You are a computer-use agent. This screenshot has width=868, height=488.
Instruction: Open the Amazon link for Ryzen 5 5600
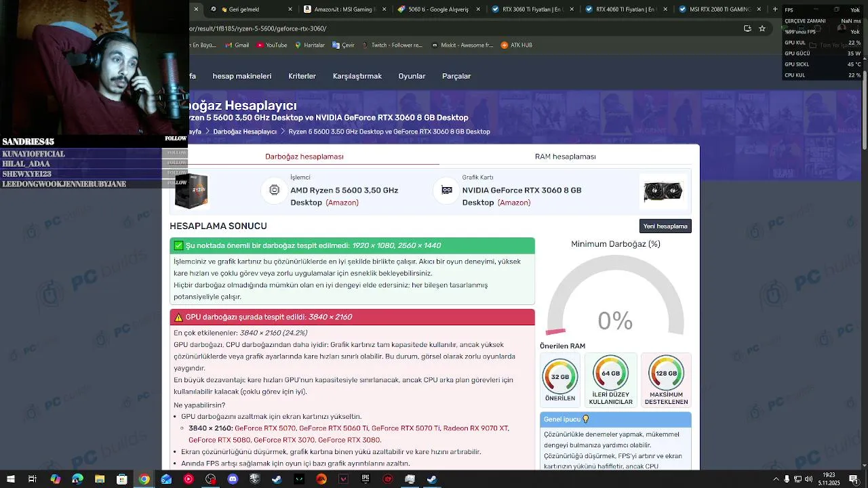click(x=342, y=203)
